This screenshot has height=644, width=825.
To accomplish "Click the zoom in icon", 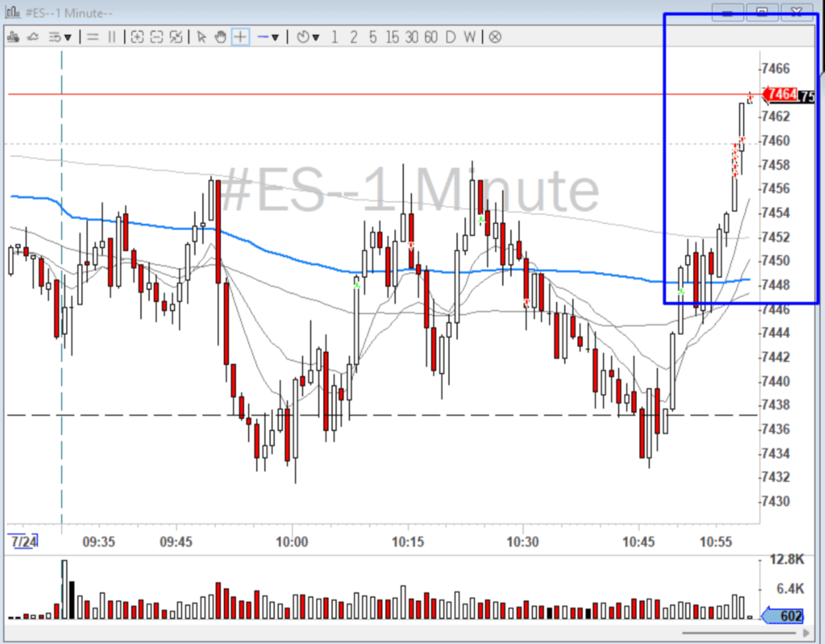I will [x=137, y=37].
